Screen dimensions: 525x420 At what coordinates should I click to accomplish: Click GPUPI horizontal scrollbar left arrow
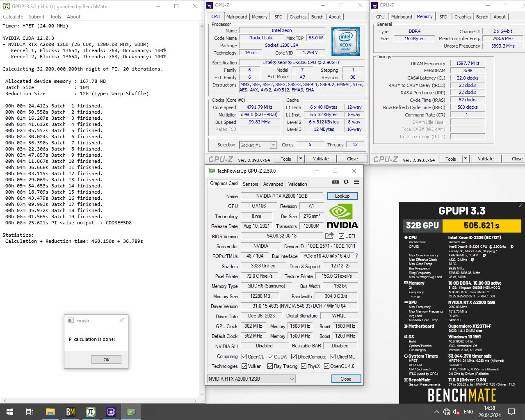pos(5,400)
